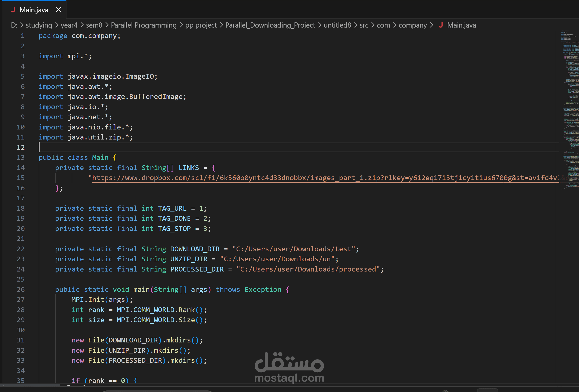Click line number 1 in the gutter
The width and height of the screenshot is (579, 392).
(23, 36)
